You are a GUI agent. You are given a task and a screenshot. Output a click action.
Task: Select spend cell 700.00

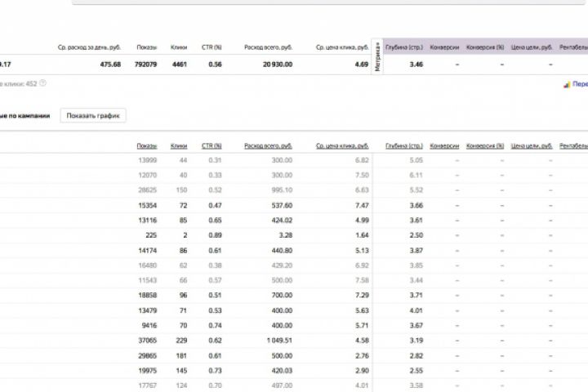pos(282,295)
